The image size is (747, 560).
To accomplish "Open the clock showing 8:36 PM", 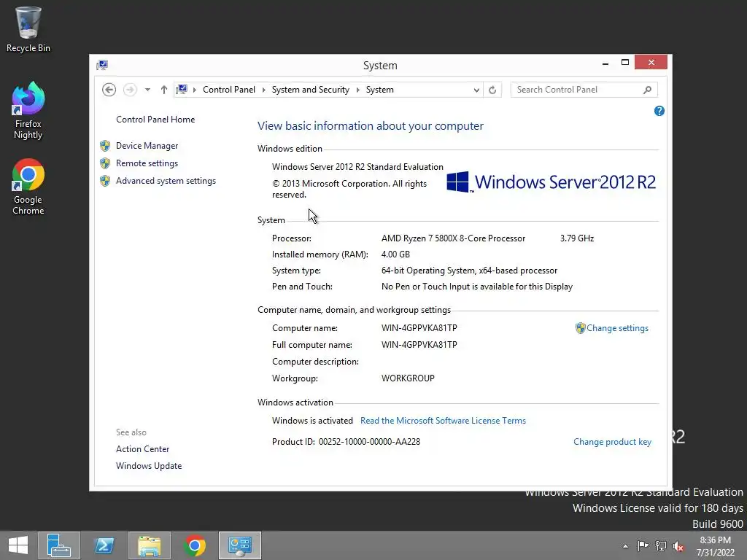I will [x=716, y=546].
